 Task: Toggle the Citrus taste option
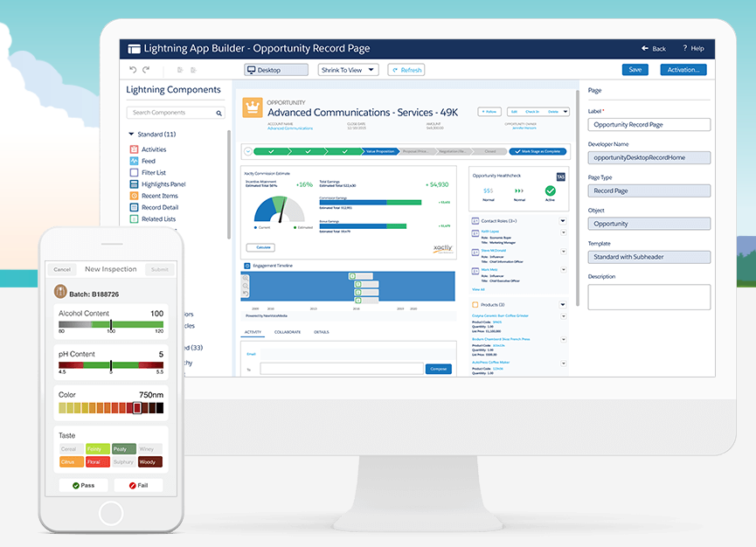click(x=71, y=462)
